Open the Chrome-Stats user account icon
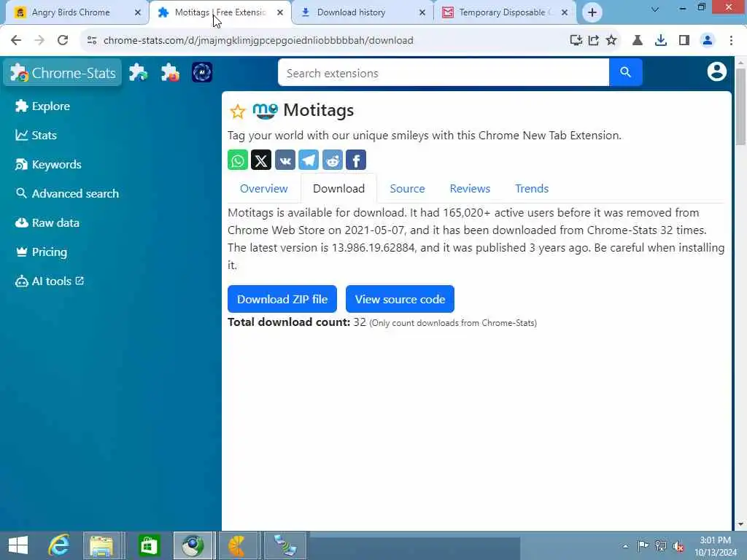Viewport: 747px width, 560px height. coord(716,72)
